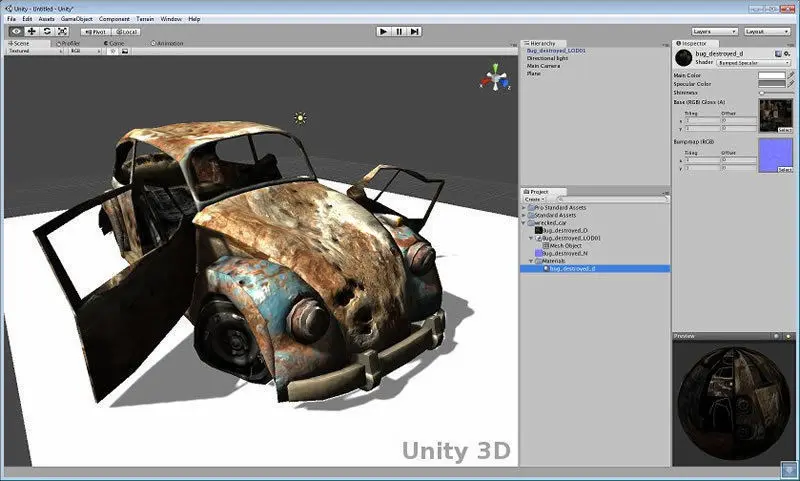Viewport: 800px width, 481px height.
Task: Switch to the Game tab
Action: pos(115,43)
